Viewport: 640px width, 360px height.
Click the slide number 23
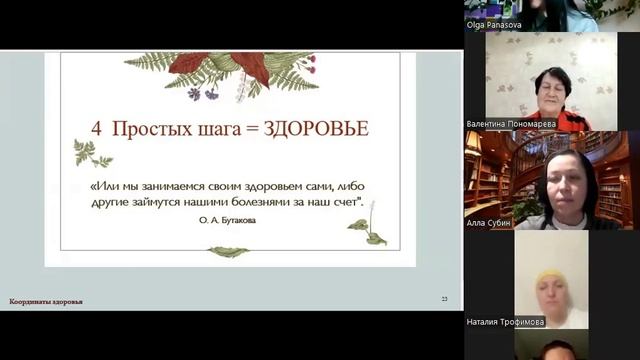444,299
